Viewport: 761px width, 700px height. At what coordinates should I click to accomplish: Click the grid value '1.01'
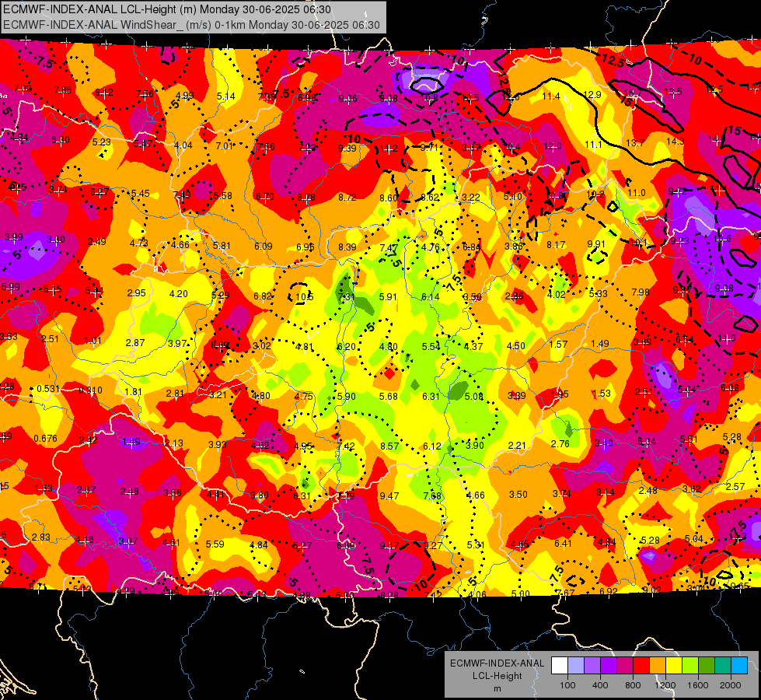click(x=93, y=341)
